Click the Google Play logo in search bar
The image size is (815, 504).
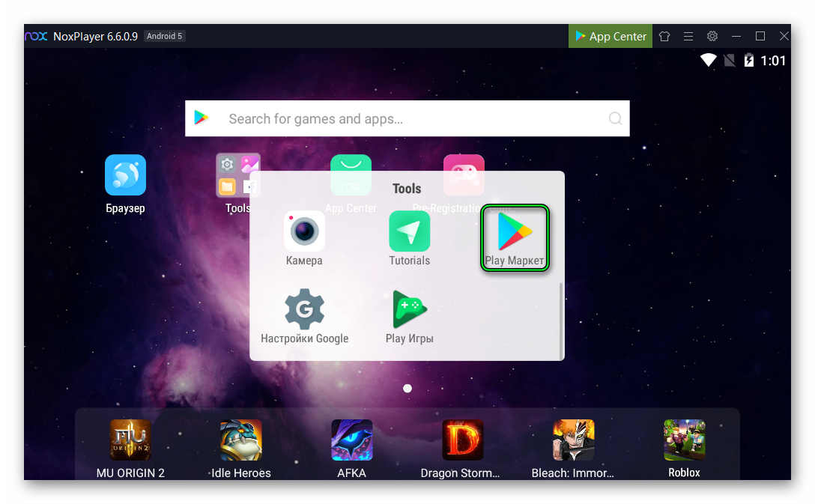click(x=202, y=118)
